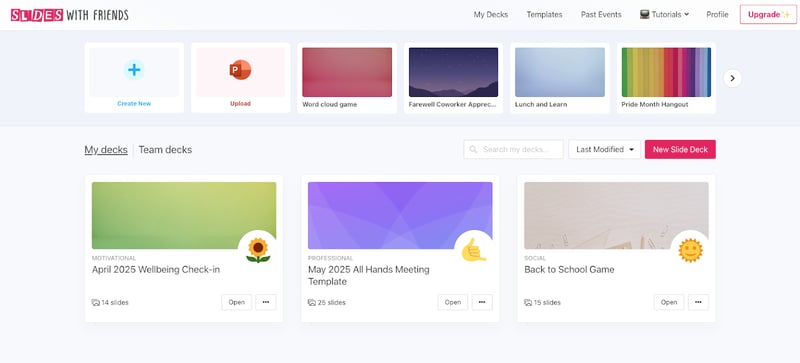Click the PowerPoint Upload icon
Image resolution: width=800 pixels, height=363 pixels.
[x=240, y=70]
